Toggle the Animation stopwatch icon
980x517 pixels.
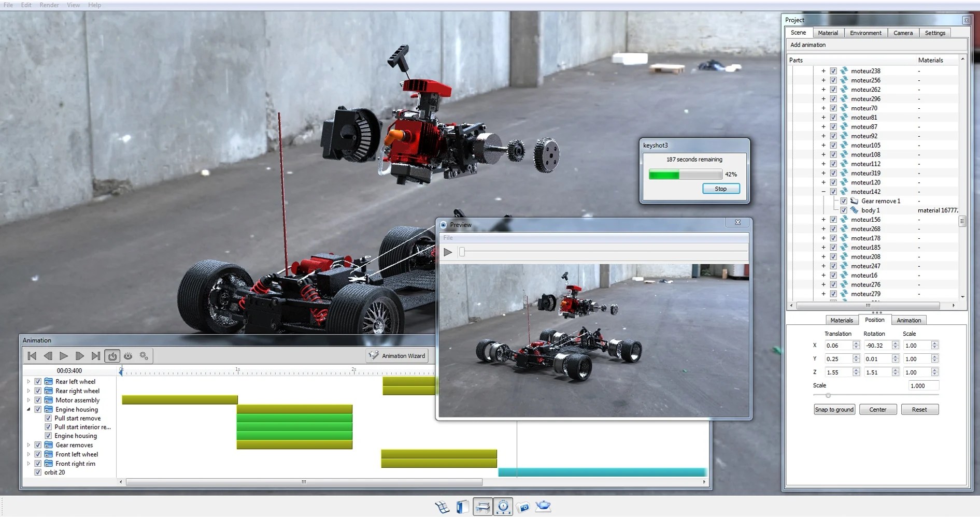503,507
